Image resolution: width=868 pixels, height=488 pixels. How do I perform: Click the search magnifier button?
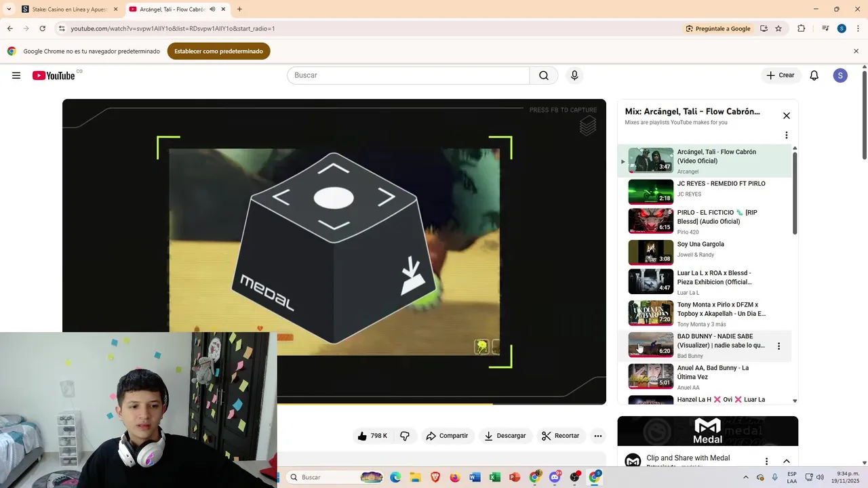[544, 75]
